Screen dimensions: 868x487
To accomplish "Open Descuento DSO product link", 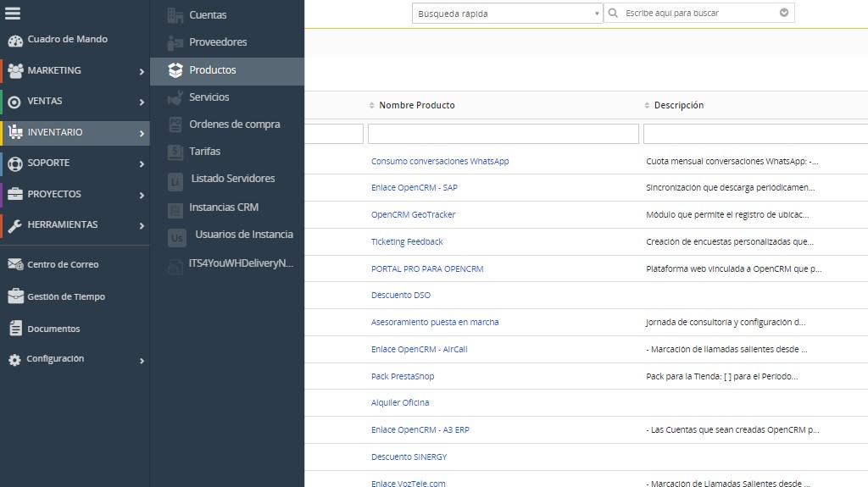I will [x=401, y=295].
